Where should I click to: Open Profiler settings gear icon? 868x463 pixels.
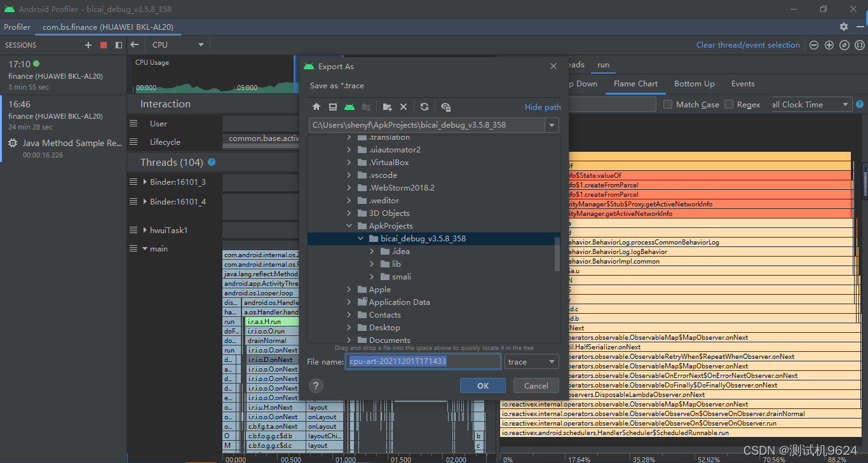(844, 27)
